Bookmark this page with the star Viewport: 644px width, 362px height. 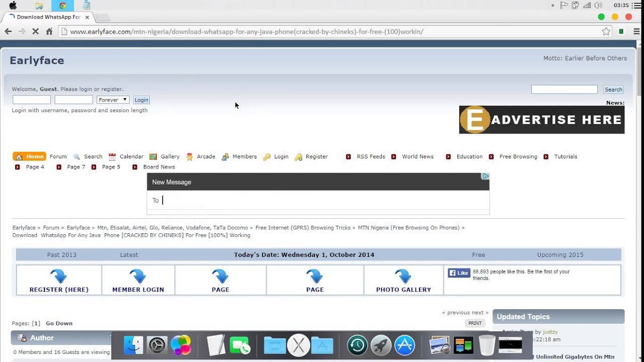pyautogui.click(x=606, y=31)
